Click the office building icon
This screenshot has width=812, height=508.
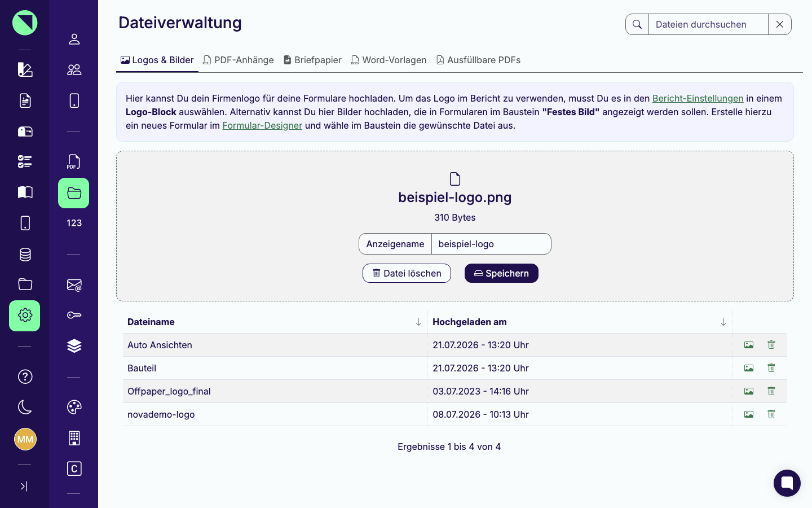[74, 438]
